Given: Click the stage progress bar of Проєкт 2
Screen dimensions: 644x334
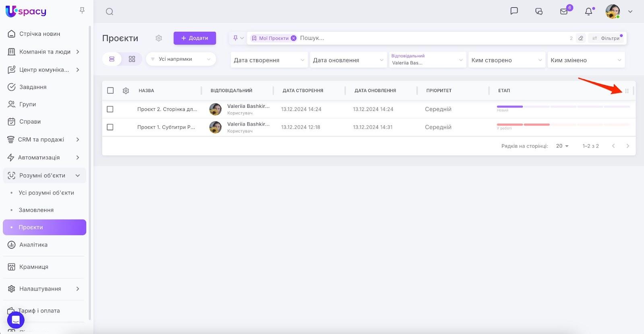Looking at the screenshot, I should click(563, 107).
